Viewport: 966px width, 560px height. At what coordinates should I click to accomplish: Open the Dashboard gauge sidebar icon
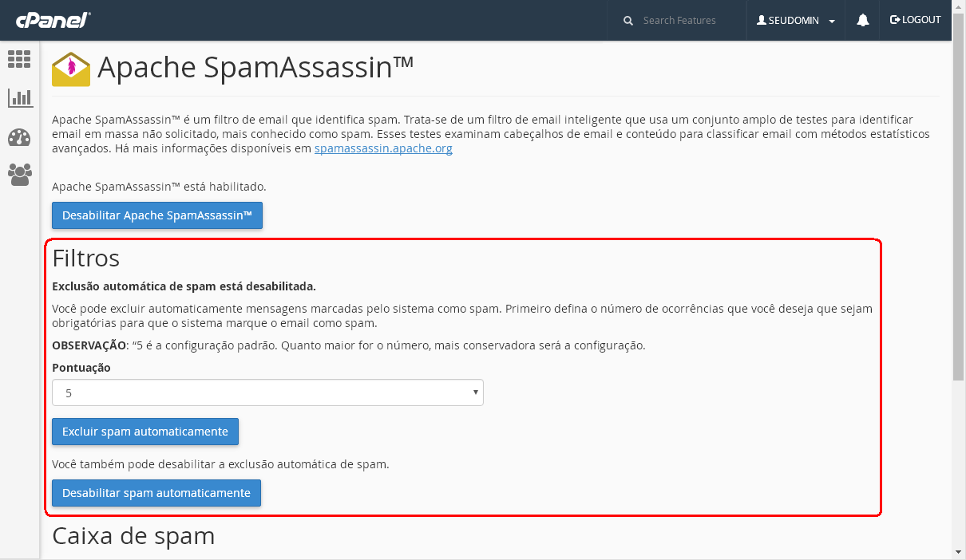[x=19, y=137]
